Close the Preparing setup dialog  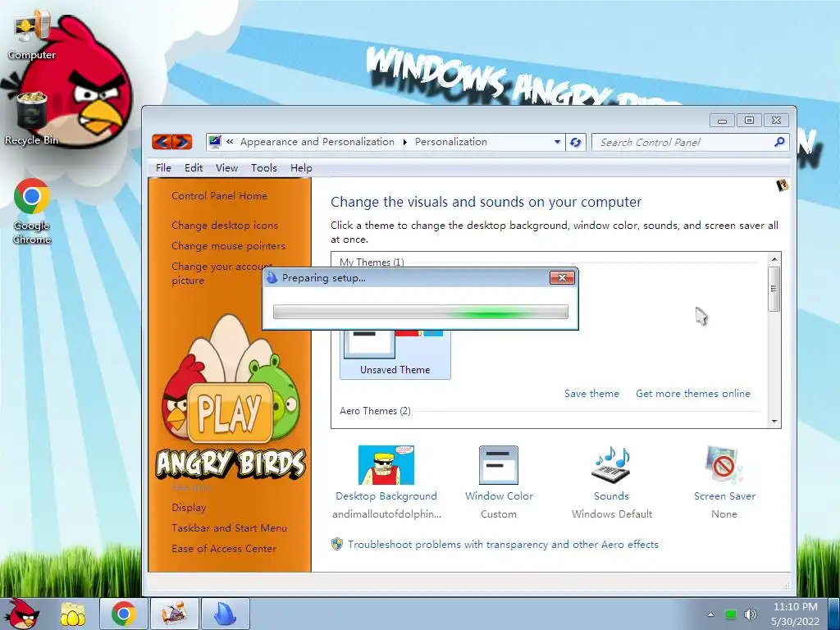pos(562,277)
